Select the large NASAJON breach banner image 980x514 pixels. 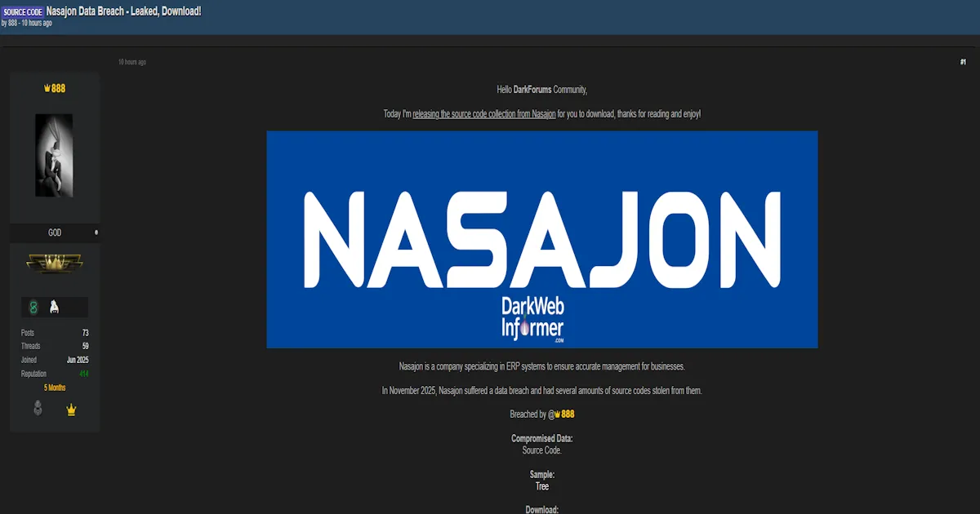541,239
